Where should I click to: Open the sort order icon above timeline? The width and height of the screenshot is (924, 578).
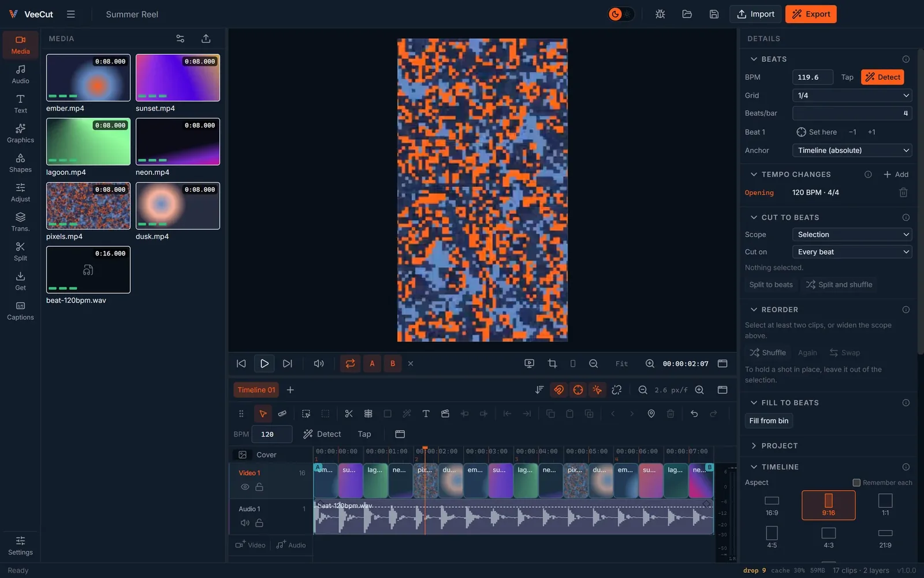pos(539,390)
